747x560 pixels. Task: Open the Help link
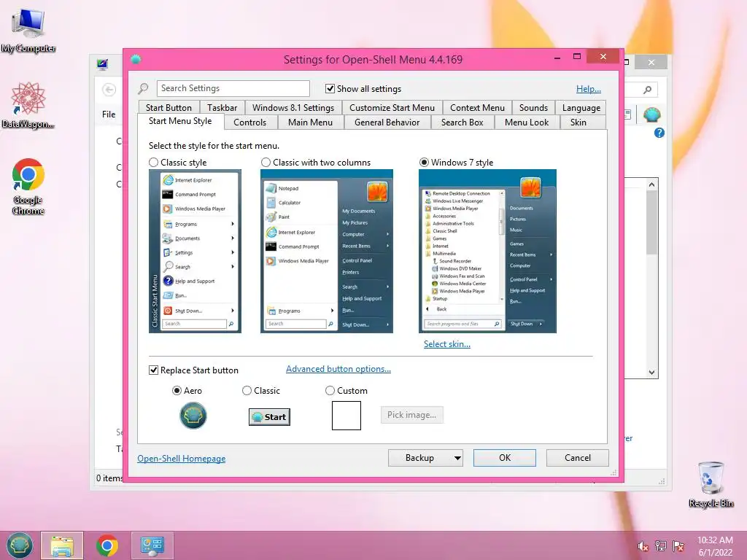tap(589, 88)
